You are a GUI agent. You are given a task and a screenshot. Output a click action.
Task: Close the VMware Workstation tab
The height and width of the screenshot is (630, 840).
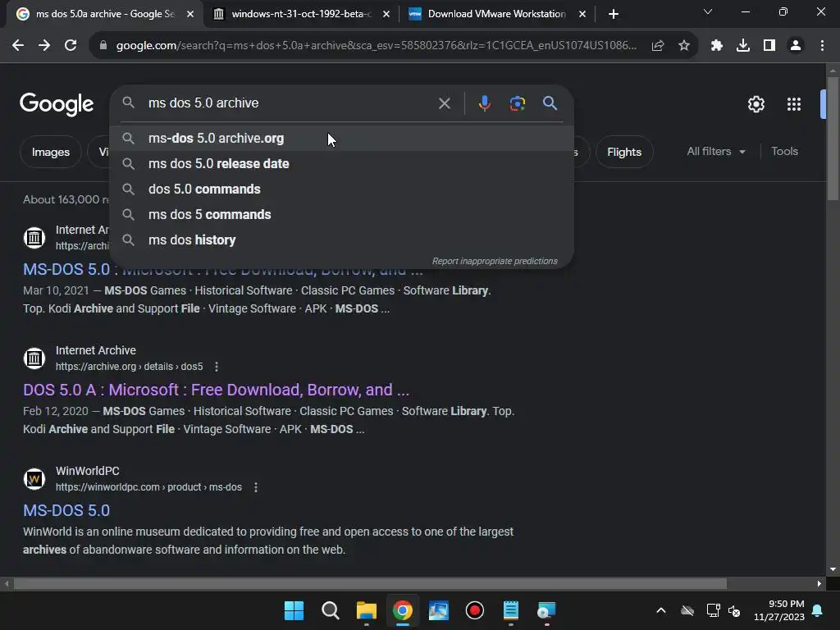click(582, 14)
